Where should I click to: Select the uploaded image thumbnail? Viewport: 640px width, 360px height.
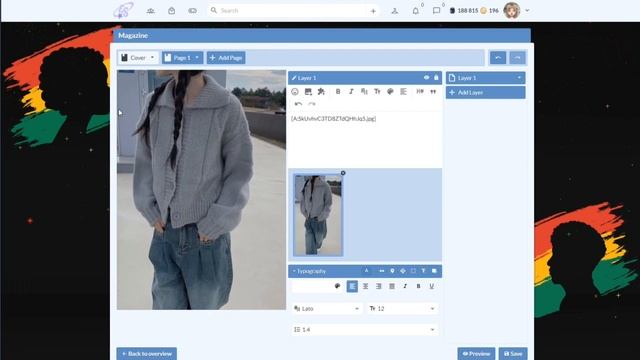[x=318, y=215]
